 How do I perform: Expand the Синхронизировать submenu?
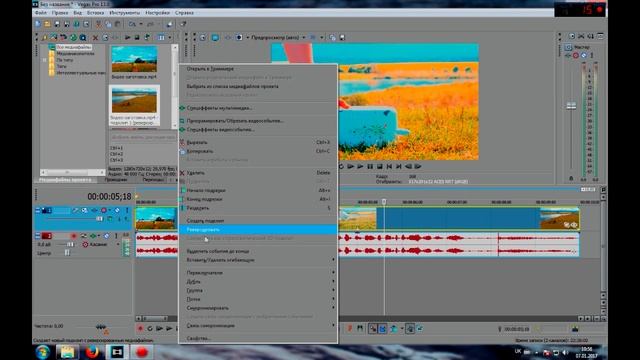[258, 308]
